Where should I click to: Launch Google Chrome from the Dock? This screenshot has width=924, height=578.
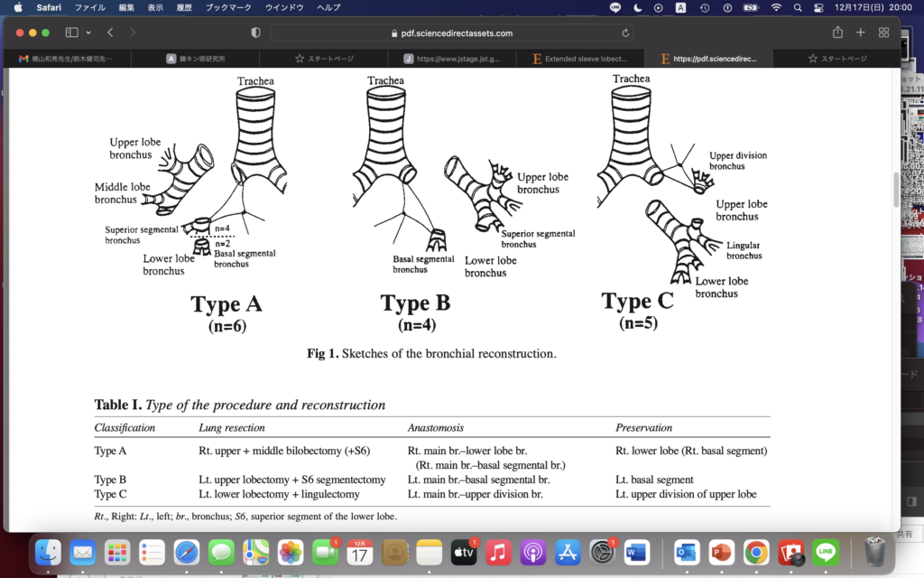tap(756, 551)
